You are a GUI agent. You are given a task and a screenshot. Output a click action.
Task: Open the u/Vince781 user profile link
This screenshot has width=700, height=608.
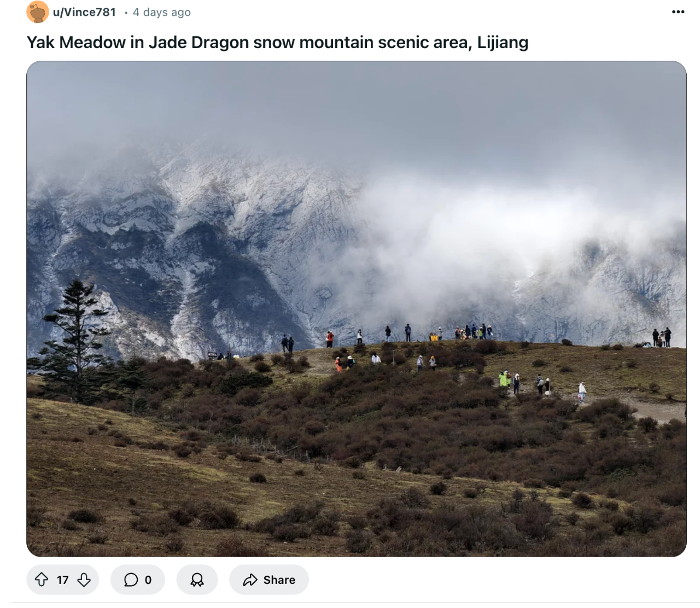click(x=84, y=12)
